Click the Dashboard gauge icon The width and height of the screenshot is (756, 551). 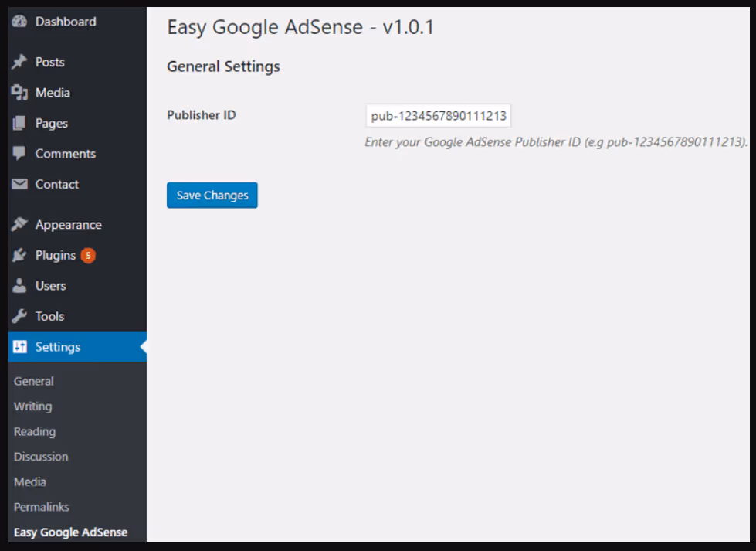(20, 21)
